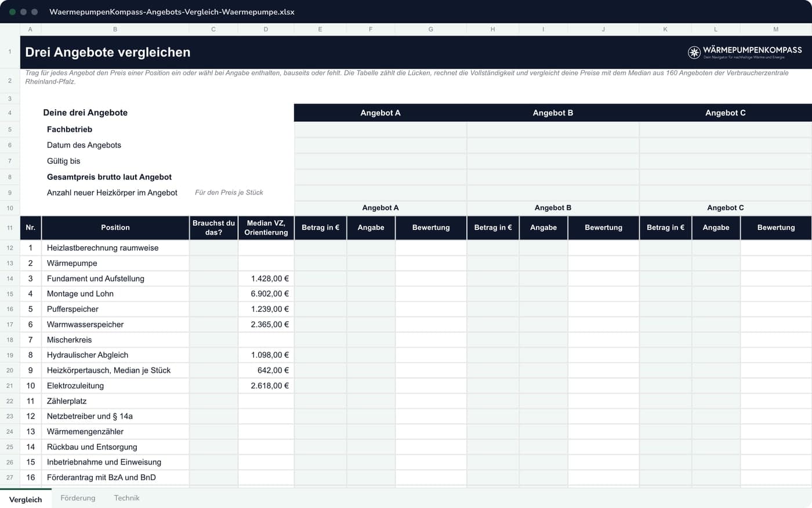Select Gesamtpreis brutto cell for Angebot C
Image resolution: width=812 pixels, height=508 pixels.
point(726,177)
